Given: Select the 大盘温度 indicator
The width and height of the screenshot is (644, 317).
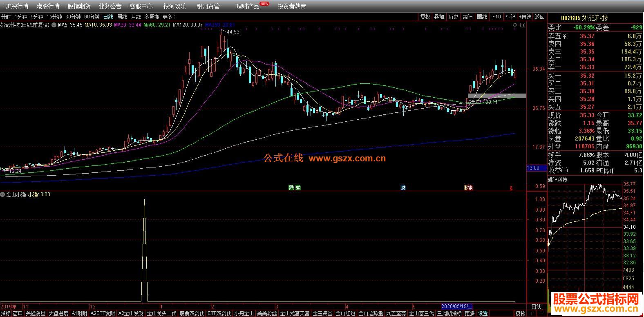Looking at the screenshot, I should point(59,313).
